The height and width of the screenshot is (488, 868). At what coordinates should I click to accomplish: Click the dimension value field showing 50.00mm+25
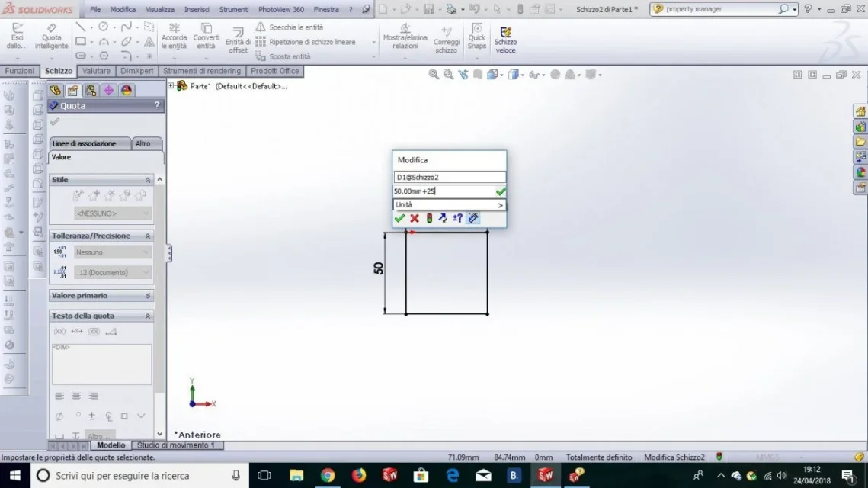tap(444, 191)
